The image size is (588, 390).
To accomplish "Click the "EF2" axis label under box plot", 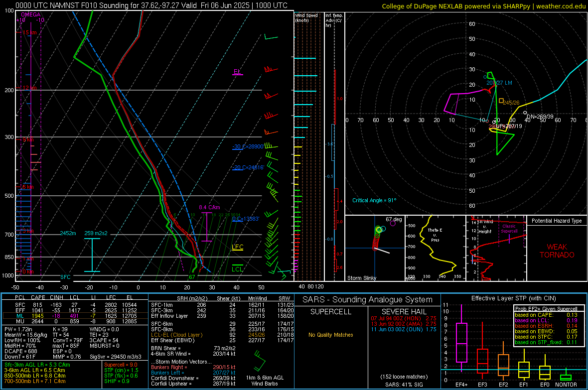I will 503,385.
